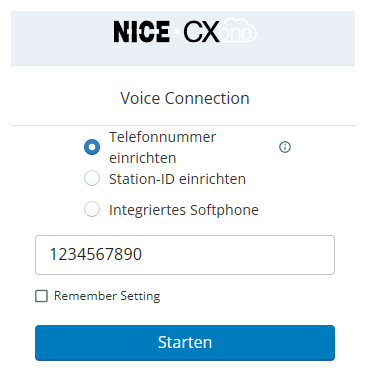
Task: Click the Starten button
Action: coord(185,343)
